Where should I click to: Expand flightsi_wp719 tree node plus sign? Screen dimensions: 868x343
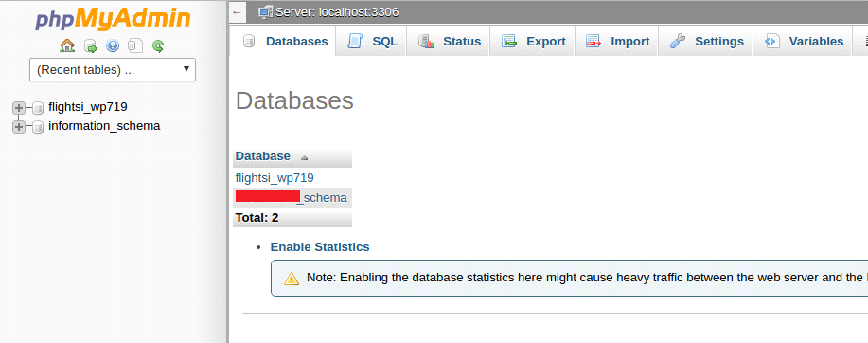tap(19, 107)
